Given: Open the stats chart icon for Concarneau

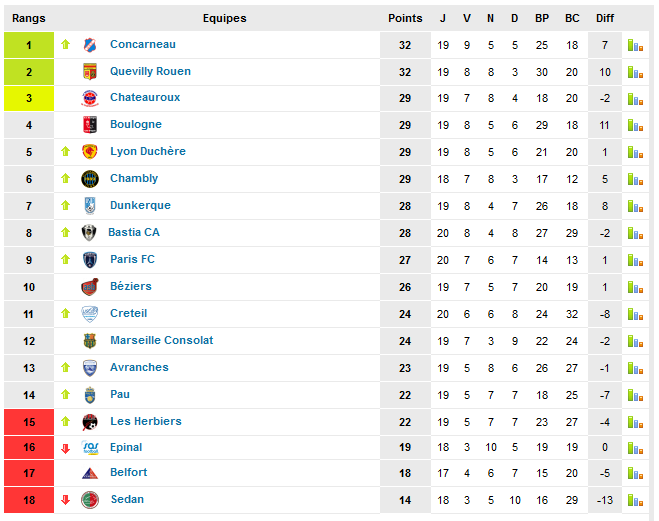Looking at the screenshot, I should (x=635, y=45).
